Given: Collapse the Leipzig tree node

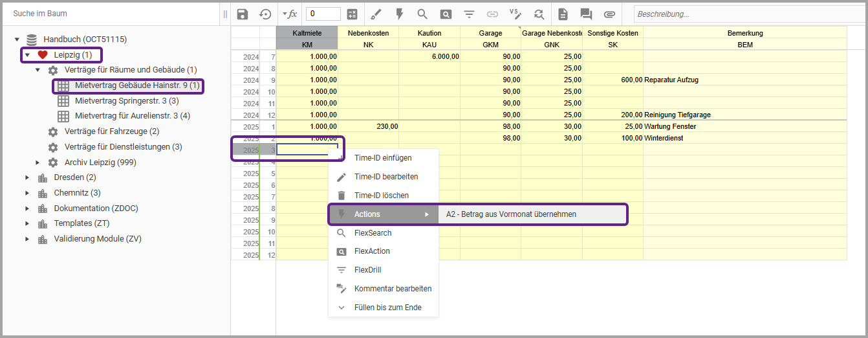Looking at the screenshot, I should pyautogui.click(x=27, y=55).
